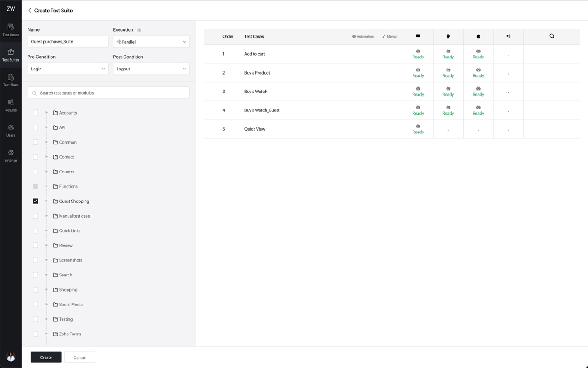Screen dimensions: 588x368
Task: Expand the Guest Shopping module tree
Action: [46, 201]
